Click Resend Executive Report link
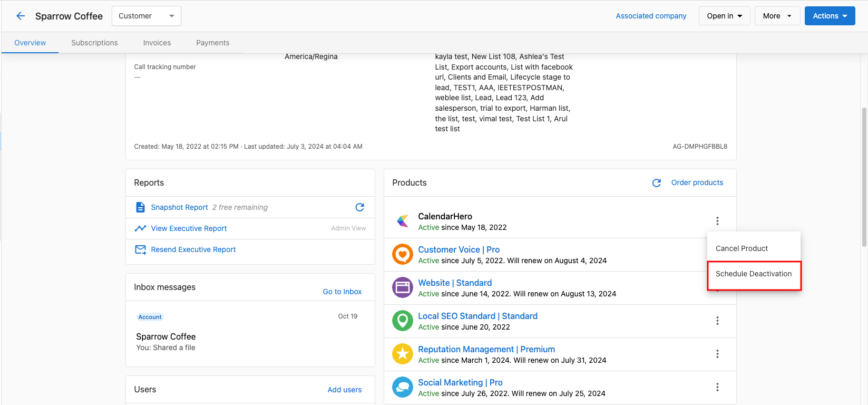The width and height of the screenshot is (868, 405). point(193,249)
